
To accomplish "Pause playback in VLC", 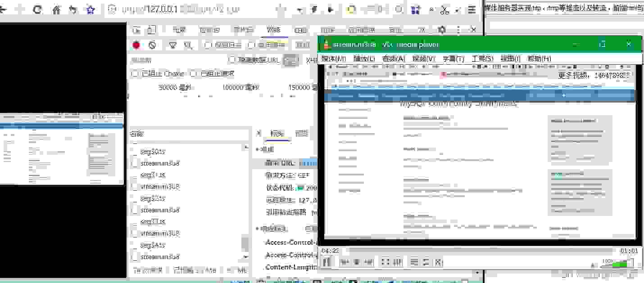I will click(x=327, y=262).
